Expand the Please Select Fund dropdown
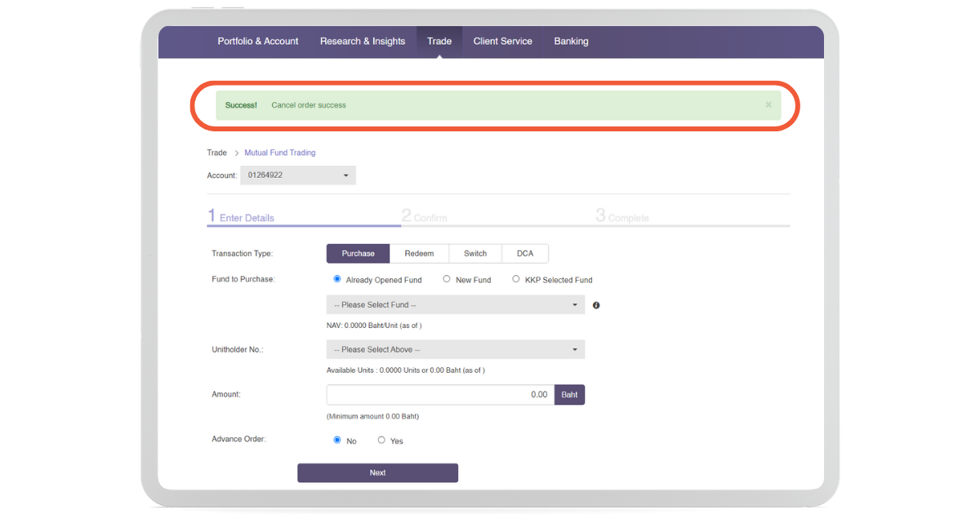The image size is (980, 514). pyautogui.click(x=455, y=305)
